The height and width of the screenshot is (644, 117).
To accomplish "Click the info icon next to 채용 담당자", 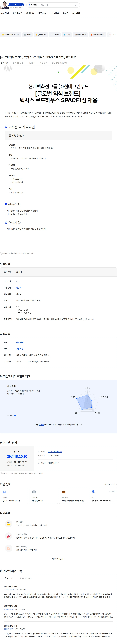I will (59, 463).
